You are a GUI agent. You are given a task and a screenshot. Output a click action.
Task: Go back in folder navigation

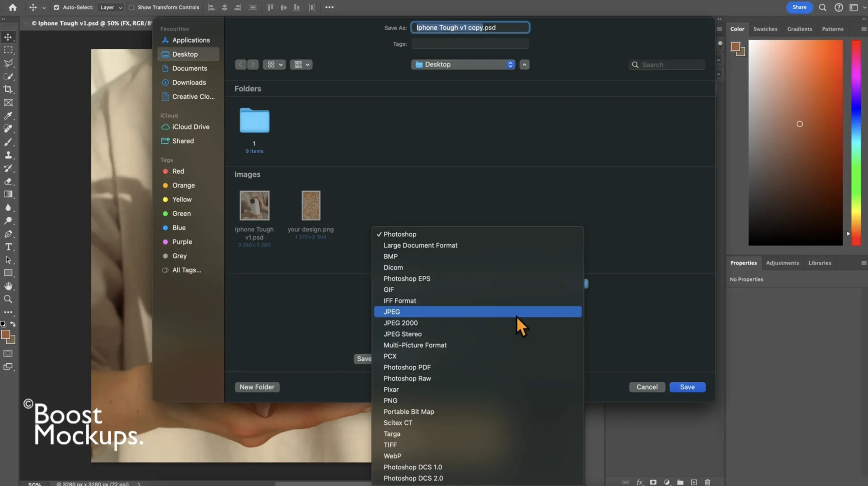pos(240,64)
